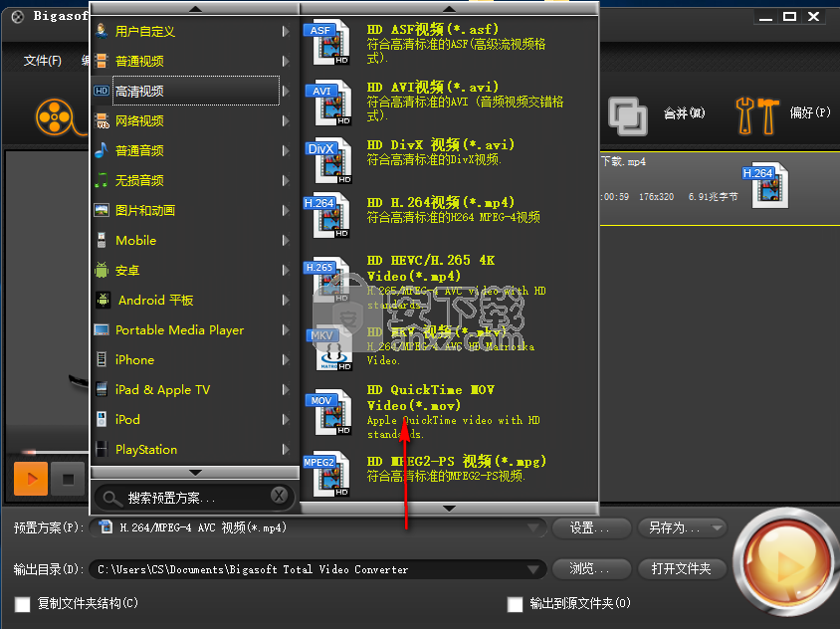
Task: Enable copy folder structure checkbox
Action: pyautogui.click(x=23, y=604)
